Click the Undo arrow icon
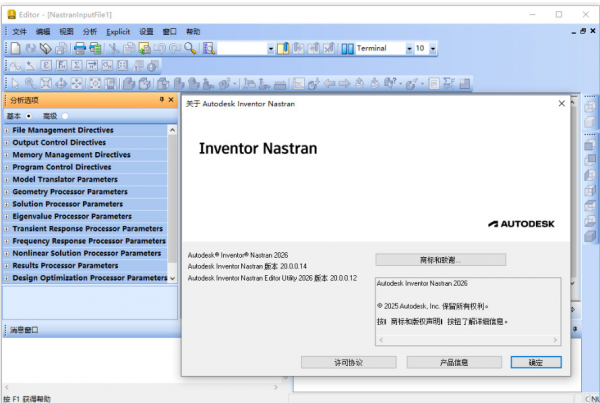This screenshot has height=403, width=600. [x=160, y=48]
